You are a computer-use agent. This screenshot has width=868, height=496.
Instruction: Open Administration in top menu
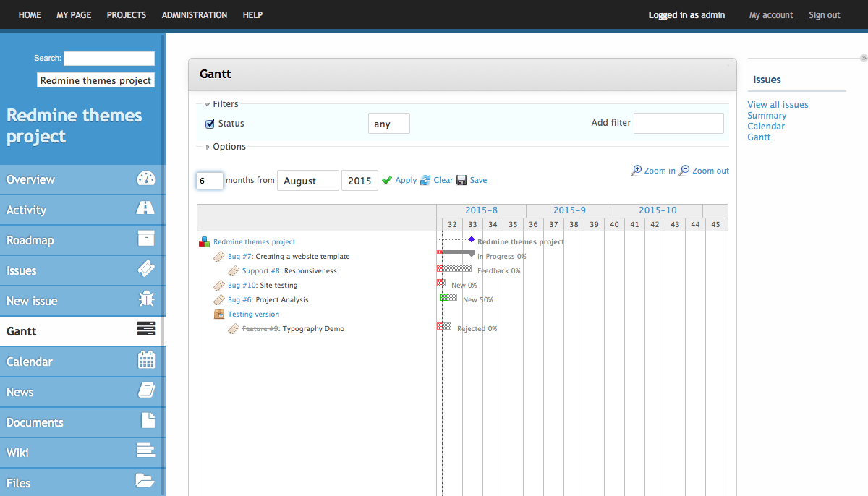point(195,14)
